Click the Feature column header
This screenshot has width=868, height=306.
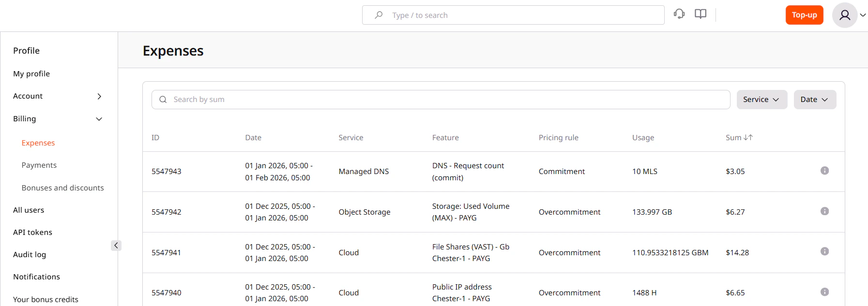[445, 137]
